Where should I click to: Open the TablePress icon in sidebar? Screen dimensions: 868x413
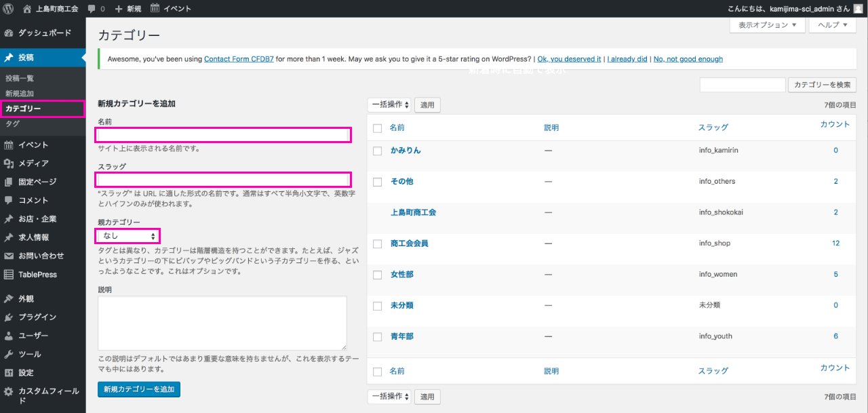[9, 275]
